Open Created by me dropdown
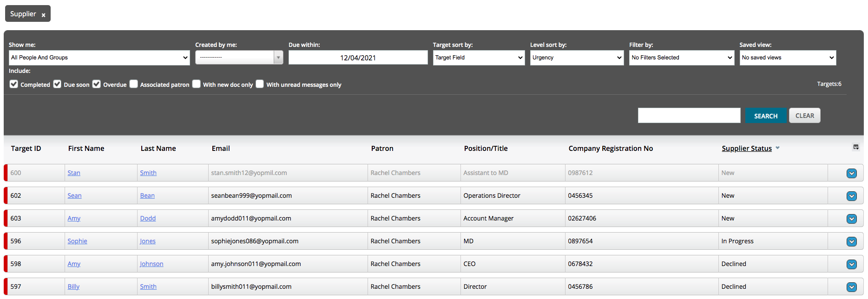Image resolution: width=868 pixels, height=299 pixels. [x=239, y=58]
